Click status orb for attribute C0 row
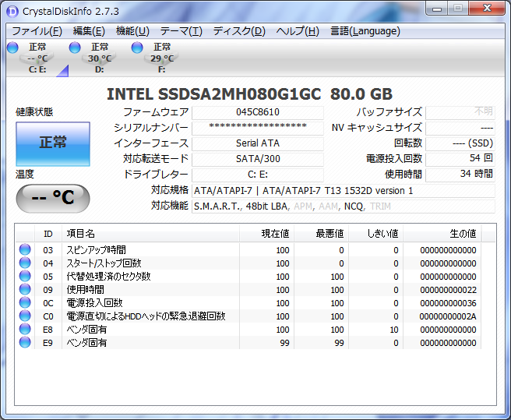The width and height of the screenshot is (511, 420). coord(25,316)
